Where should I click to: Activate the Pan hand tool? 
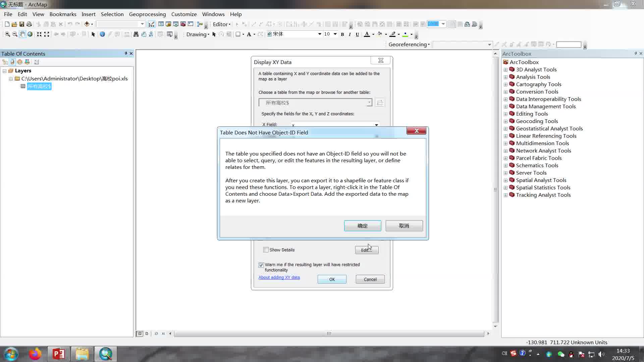click(x=22, y=34)
